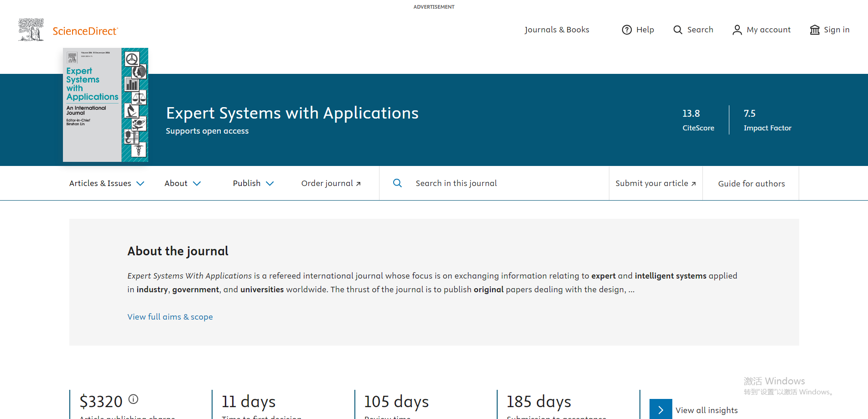The width and height of the screenshot is (868, 419).
Task: Click the Sign in institution icon
Action: tap(814, 30)
